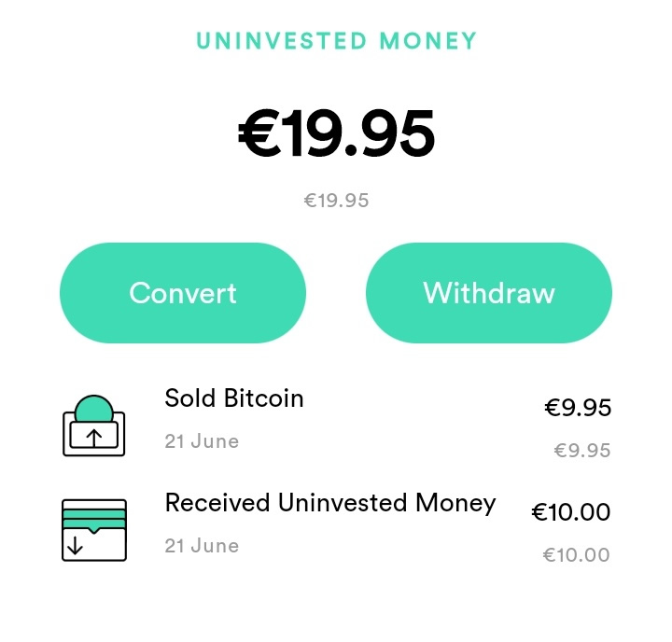
Task: Open the Received Uninvested Money entry title
Action: pyautogui.click(x=330, y=503)
